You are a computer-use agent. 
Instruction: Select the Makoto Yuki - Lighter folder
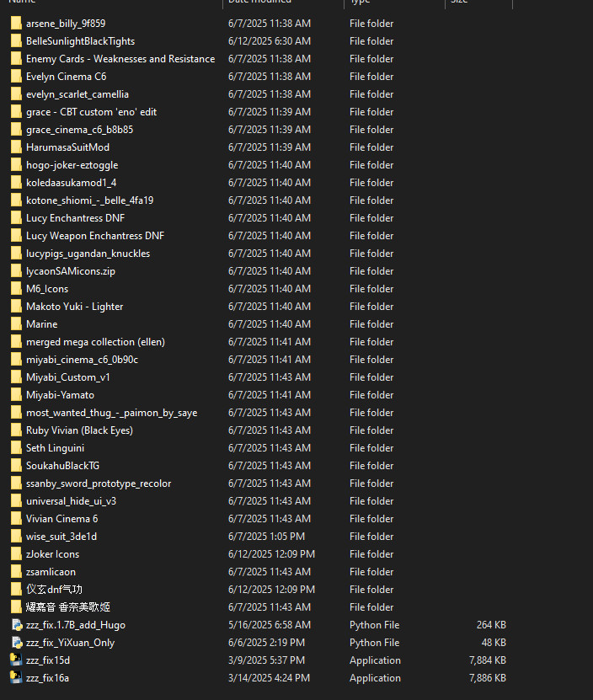pos(74,307)
